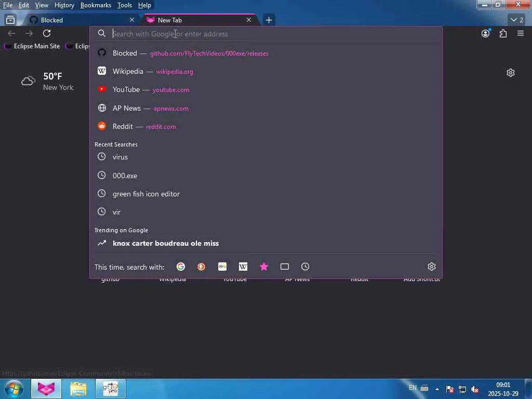Screen dimensions: 532x399
Task: Show hidden tray icons arrow
Action: [437, 389]
